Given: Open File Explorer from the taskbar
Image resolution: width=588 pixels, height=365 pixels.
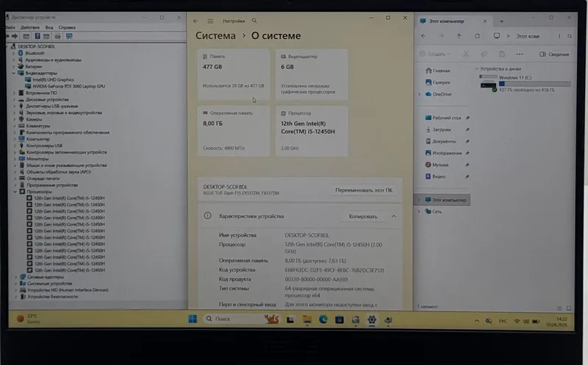Looking at the screenshot, I should [x=307, y=319].
